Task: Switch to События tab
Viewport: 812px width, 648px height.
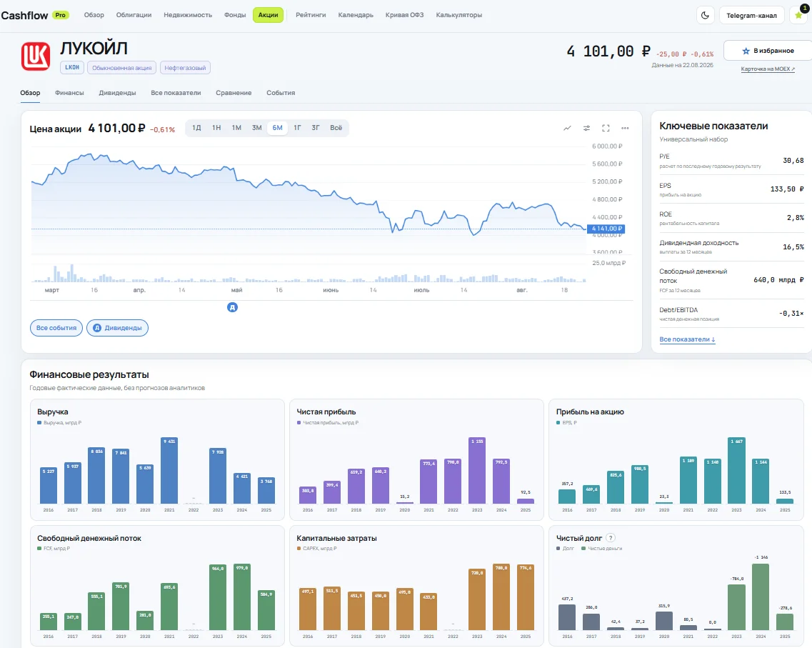Action: [x=281, y=93]
